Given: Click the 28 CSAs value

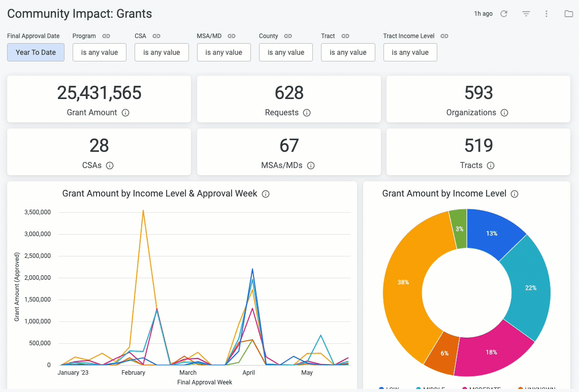Looking at the screenshot, I should point(99,145).
